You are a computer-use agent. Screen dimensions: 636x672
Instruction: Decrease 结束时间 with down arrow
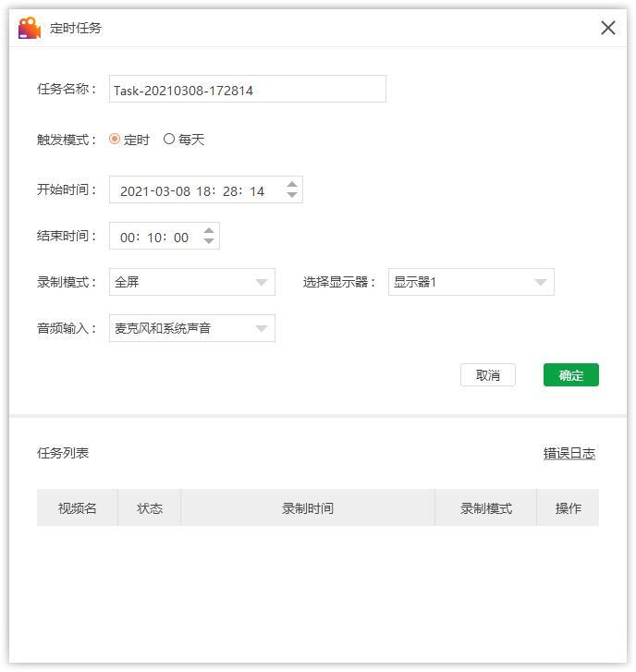(209, 241)
